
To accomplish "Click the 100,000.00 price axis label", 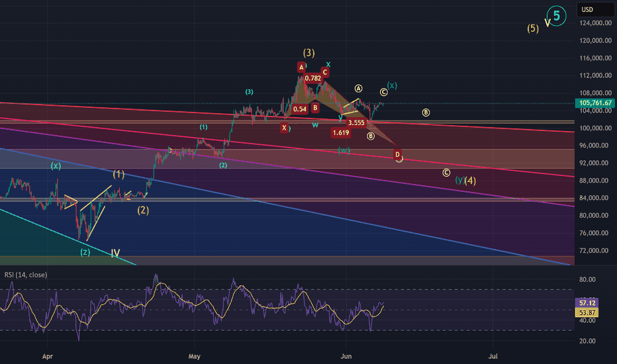I will [x=595, y=128].
